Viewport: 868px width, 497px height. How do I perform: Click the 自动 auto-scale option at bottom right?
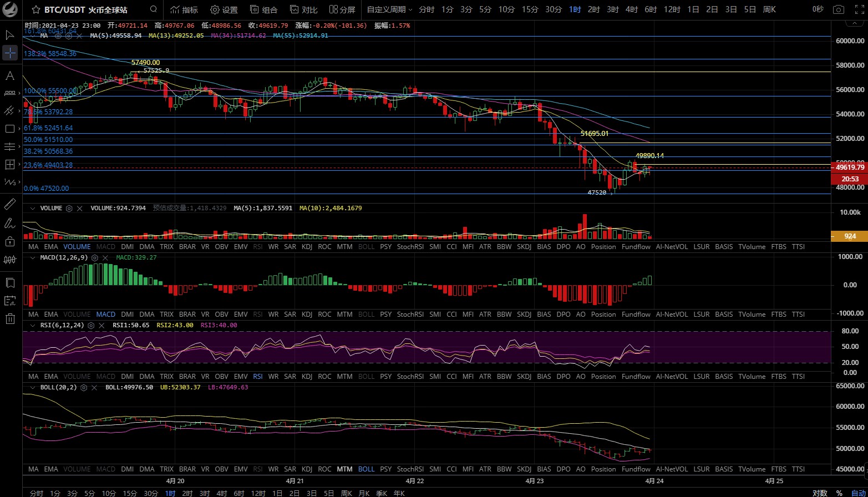[857, 493]
